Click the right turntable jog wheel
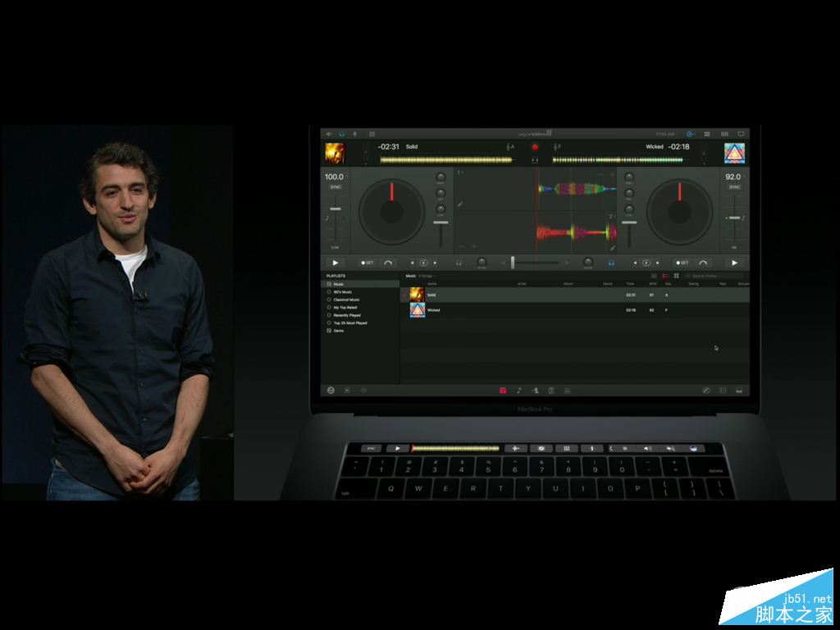Image resolution: width=840 pixels, height=630 pixels. click(x=679, y=212)
